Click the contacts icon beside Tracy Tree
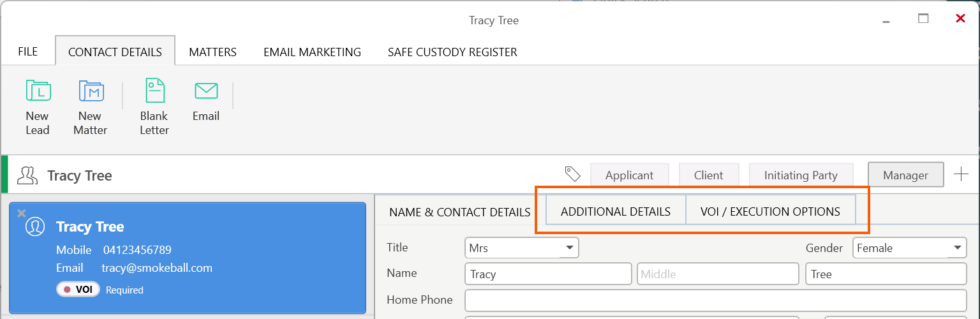 pyautogui.click(x=28, y=175)
